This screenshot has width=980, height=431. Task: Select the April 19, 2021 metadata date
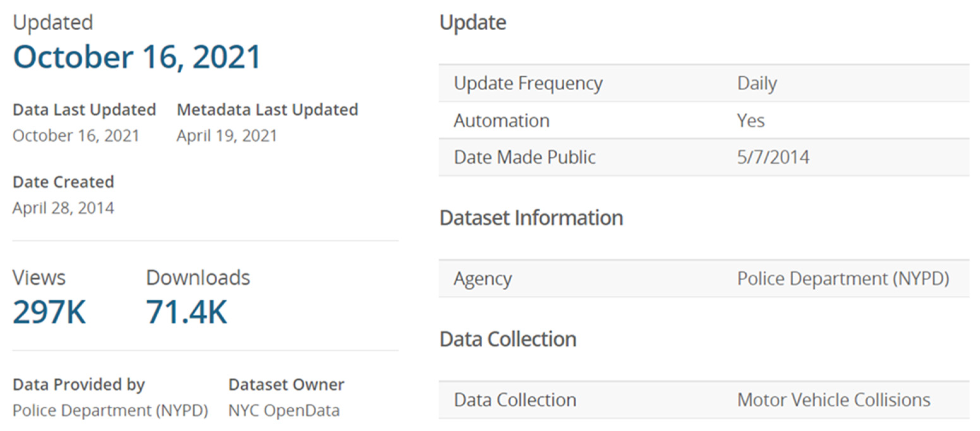click(227, 136)
